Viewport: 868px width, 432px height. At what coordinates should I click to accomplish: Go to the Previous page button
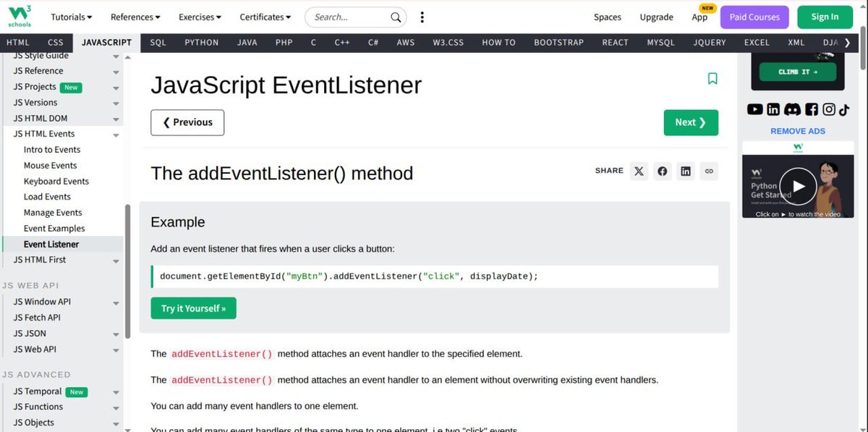point(187,122)
